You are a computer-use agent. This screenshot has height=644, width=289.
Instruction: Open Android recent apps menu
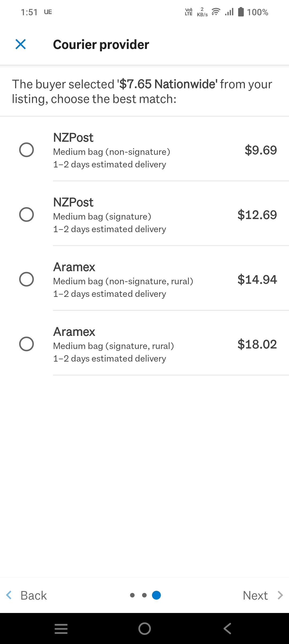coord(61,628)
